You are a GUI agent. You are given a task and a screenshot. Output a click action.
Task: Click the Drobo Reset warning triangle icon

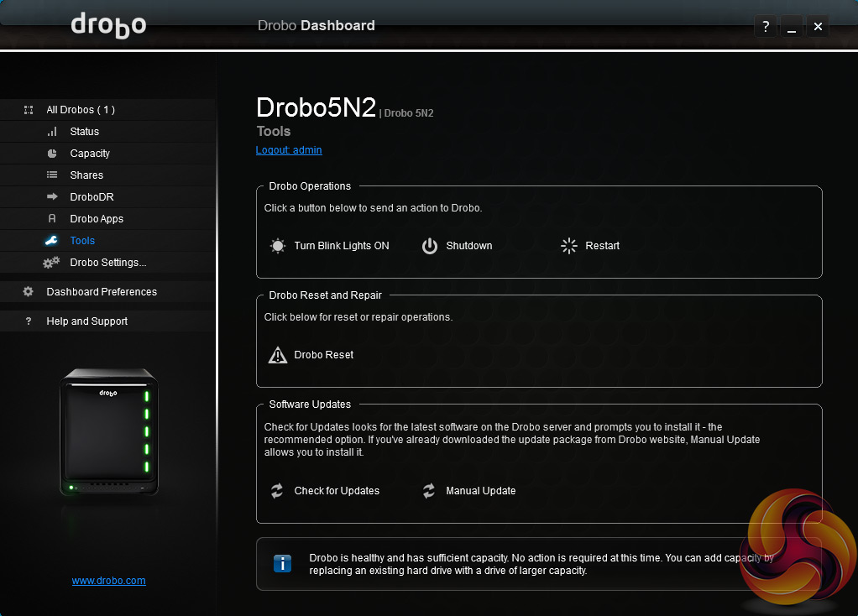point(277,355)
